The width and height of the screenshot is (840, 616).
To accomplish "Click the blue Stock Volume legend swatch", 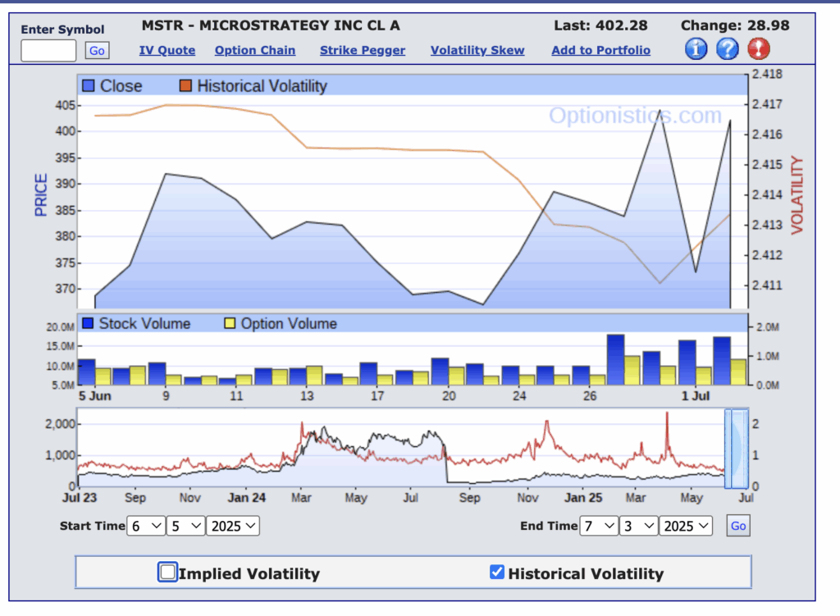I will [x=88, y=323].
